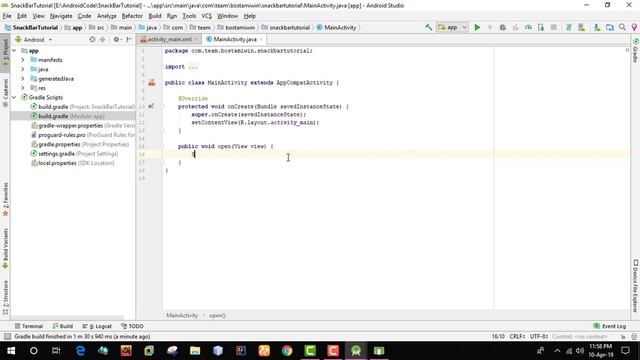Open the Refactor menu
The height and width of the screenshot is (360, 640).
pos(132,16)
